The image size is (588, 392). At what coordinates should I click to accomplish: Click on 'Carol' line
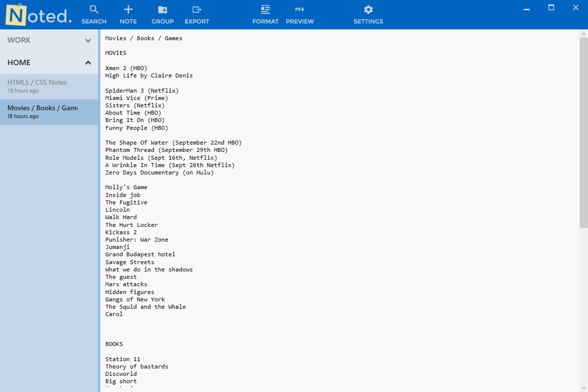click(x=114, y=314)
